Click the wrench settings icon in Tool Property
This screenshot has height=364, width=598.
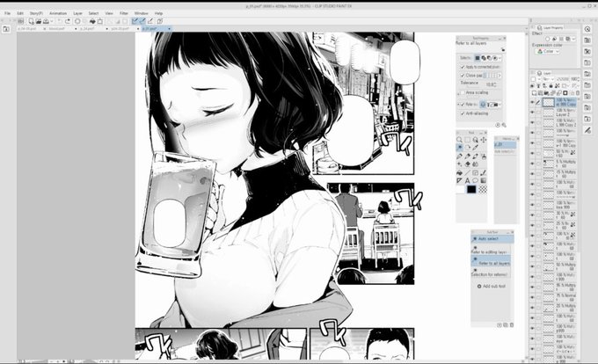click(504, 125)
